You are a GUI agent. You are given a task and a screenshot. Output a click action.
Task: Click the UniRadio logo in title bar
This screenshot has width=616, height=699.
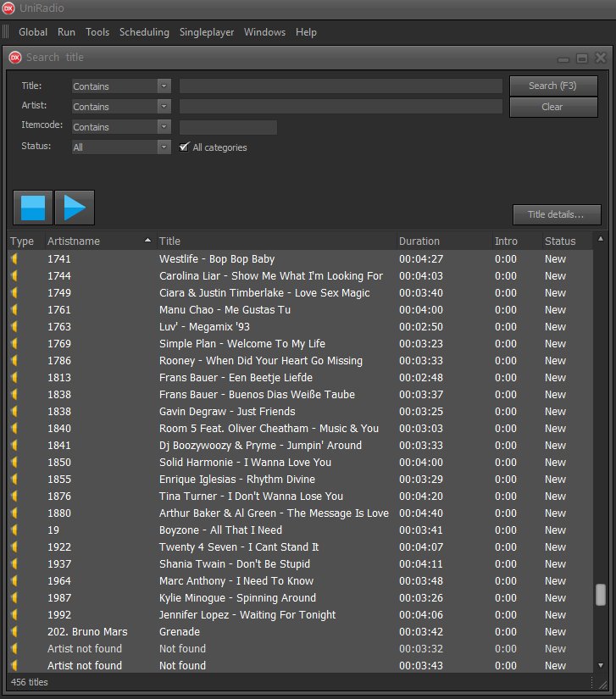pos(9,8)
